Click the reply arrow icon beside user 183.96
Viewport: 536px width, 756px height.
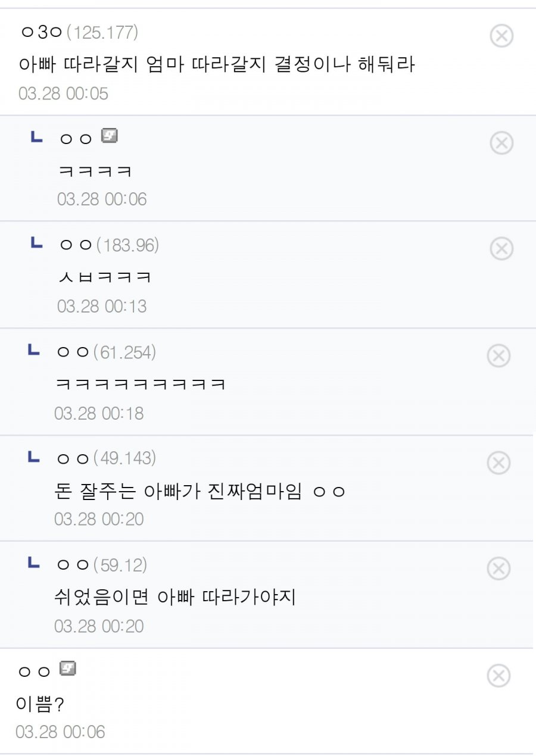(x=36, y=243)
